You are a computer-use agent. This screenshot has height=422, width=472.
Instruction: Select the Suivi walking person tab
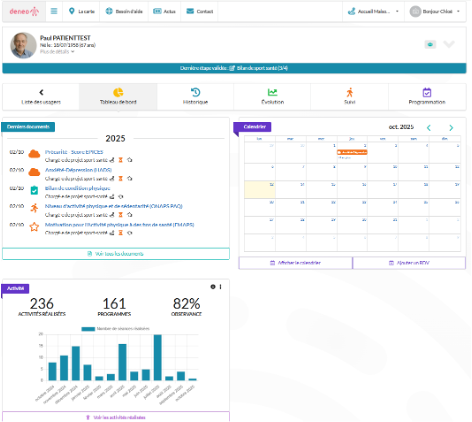pyautogui.click(x=349, y=96)
